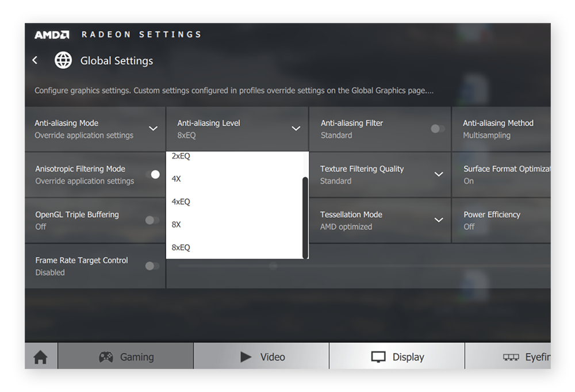The image size is (575, 392).
Task: Switch to the Eyefinity tab
Action: click(508, 356)
